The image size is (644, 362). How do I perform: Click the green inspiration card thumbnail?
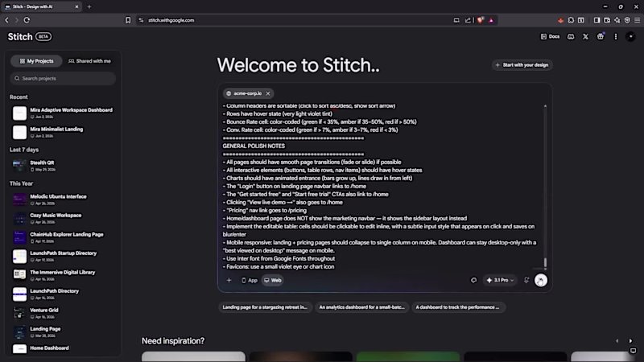[x=408, y=356]
